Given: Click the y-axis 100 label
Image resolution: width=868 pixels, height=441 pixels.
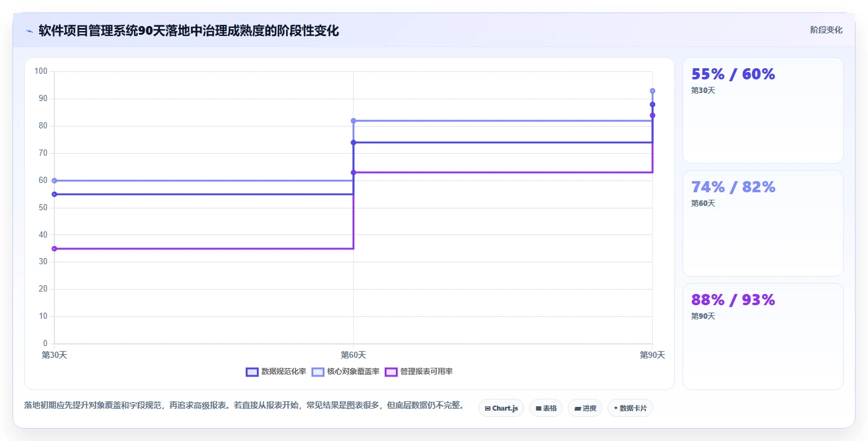Looking at the screenshot, I should click(x=41, y=71).
